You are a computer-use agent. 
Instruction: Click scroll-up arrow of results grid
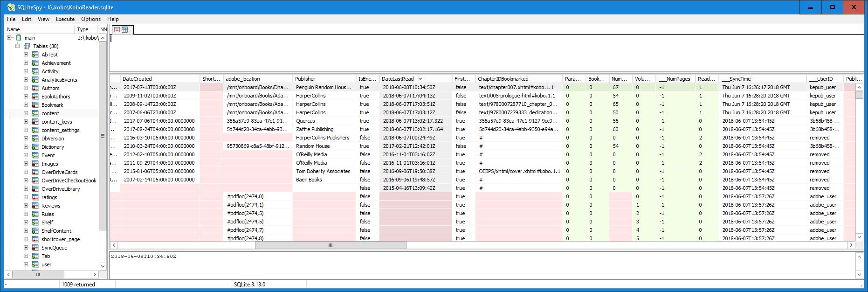[x=859, y=87]
